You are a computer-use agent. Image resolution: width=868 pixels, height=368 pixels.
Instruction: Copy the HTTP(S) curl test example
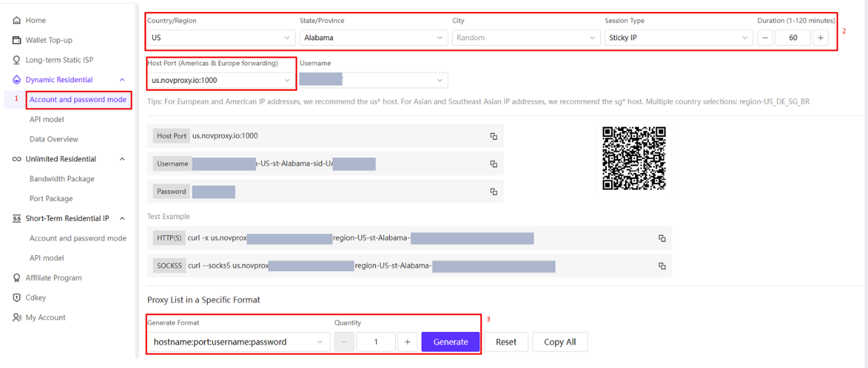[x=662, y=238]
